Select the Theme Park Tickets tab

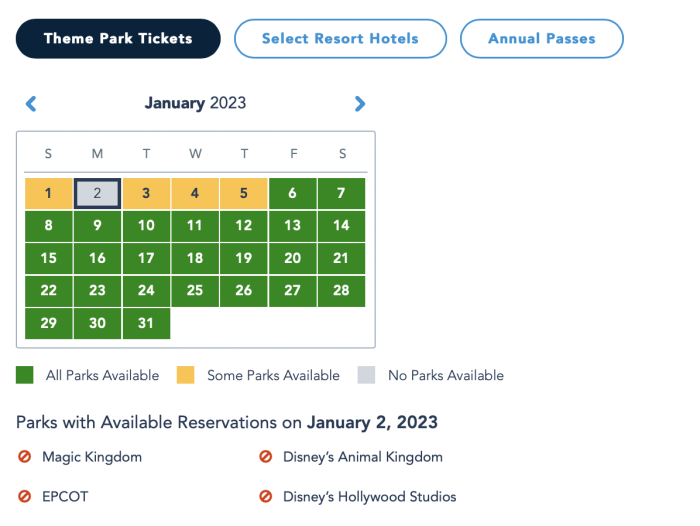[x=118, y=38]
